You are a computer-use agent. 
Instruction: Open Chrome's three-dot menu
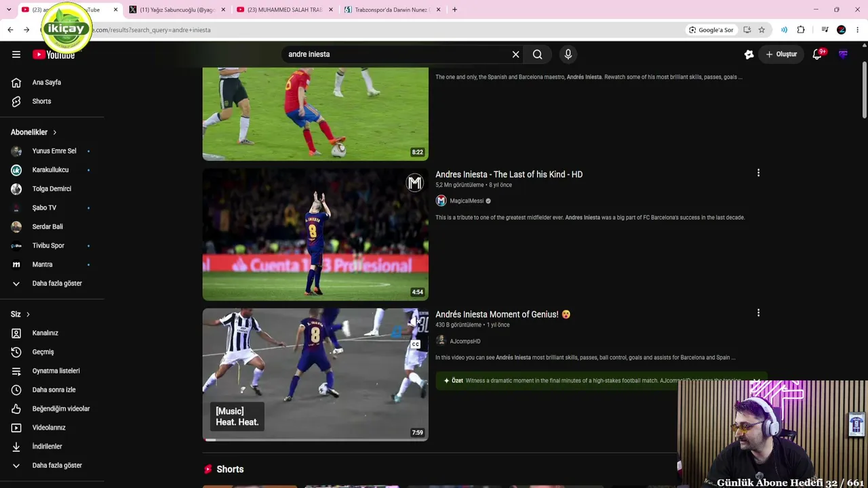858,30
